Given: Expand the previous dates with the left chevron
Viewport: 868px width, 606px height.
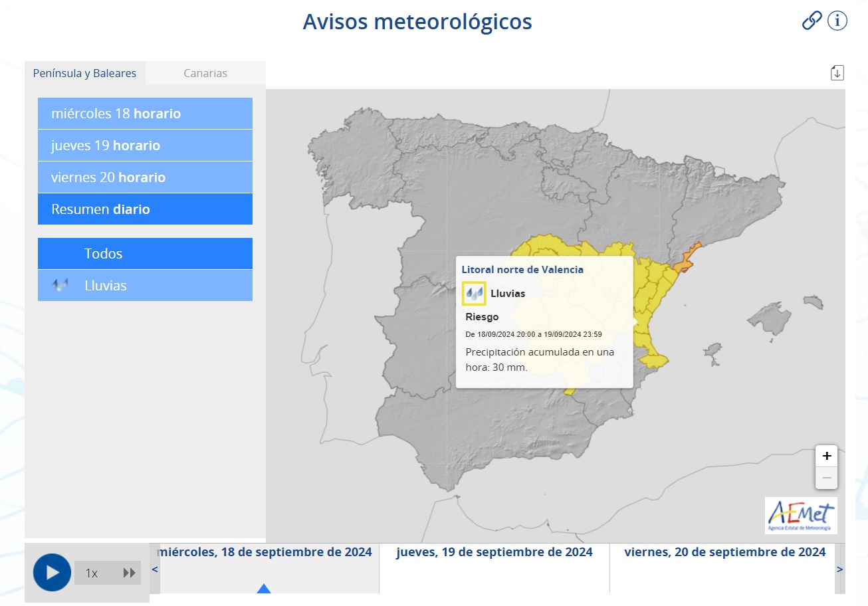Looking at the screenshot, I should 154,570.
